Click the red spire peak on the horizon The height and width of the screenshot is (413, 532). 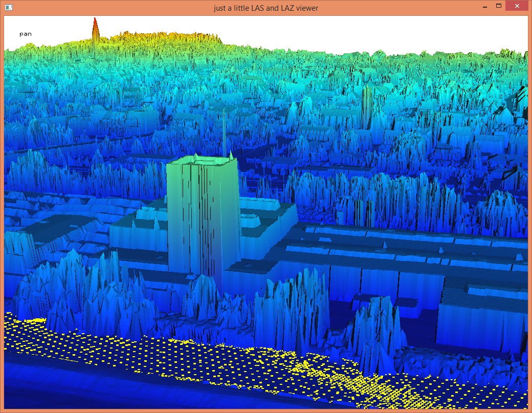[x=95, y=31]
